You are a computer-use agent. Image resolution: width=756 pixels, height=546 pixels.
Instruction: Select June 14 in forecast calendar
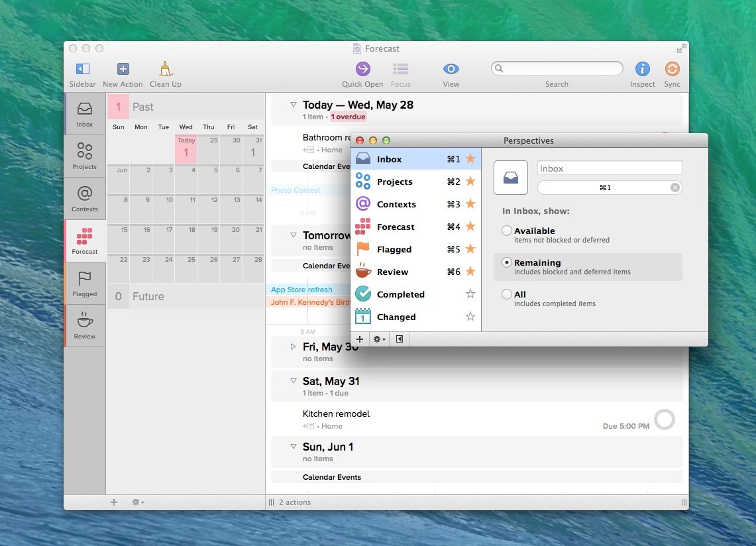[x=253, y=209]
